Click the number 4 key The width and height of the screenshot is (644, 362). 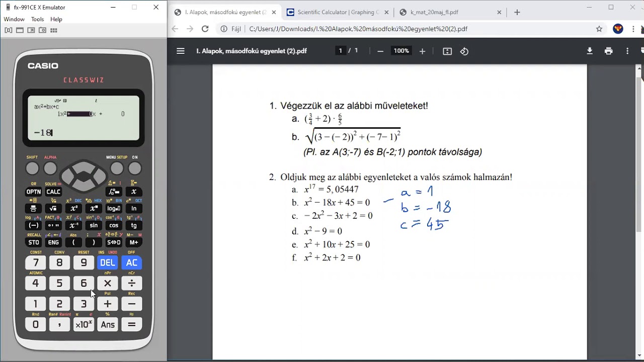click(x=35, y=283)
